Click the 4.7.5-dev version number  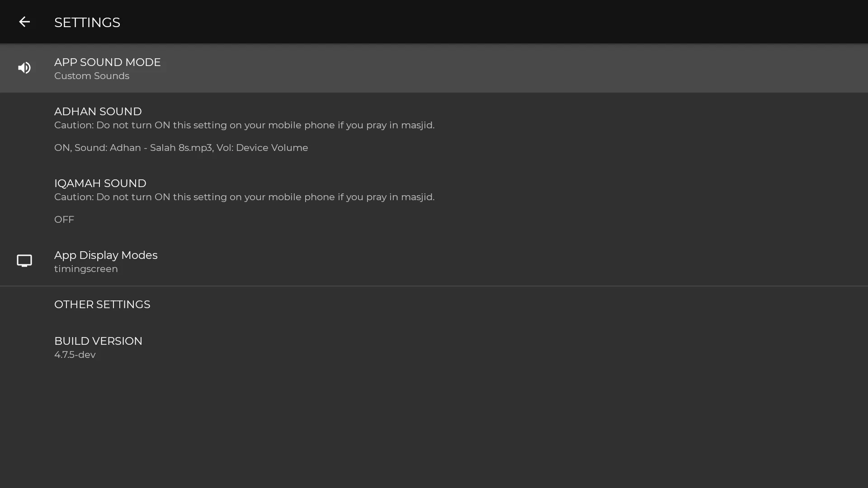tap(75, 355)
